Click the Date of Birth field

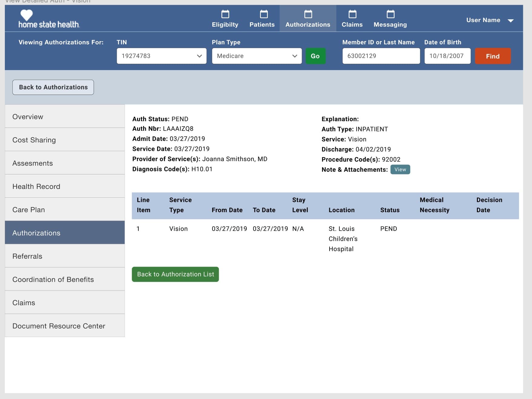[447, 56]
